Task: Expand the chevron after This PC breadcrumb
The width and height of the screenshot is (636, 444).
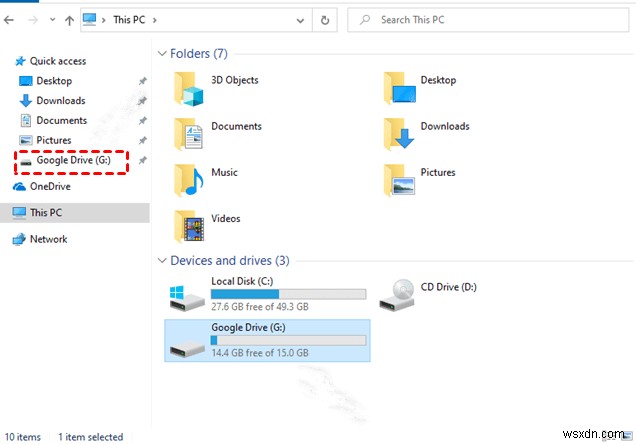Action: pos(155,20)
